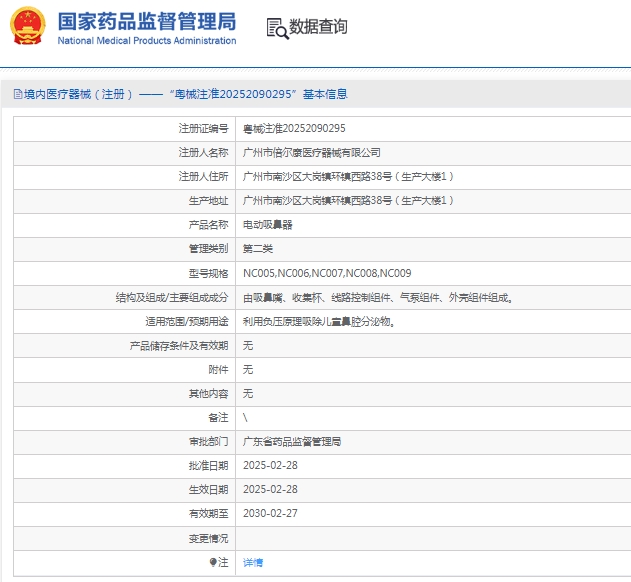Click 批准日期 value 2025-02-28
This screenshot has width=631, height=582.
coord(270,465)
